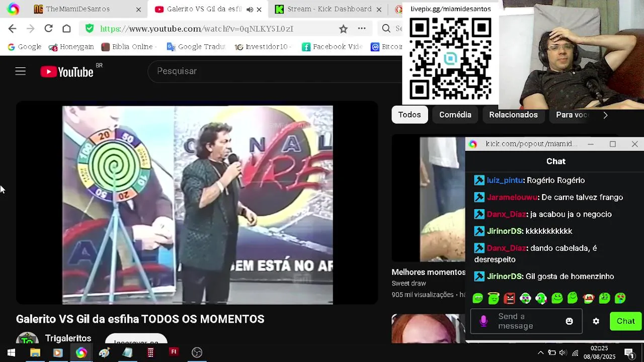Viewport: 644px width, 362px height.
Task: Open the Paint palette app in taskbar
Action: [x=104, y=352]
